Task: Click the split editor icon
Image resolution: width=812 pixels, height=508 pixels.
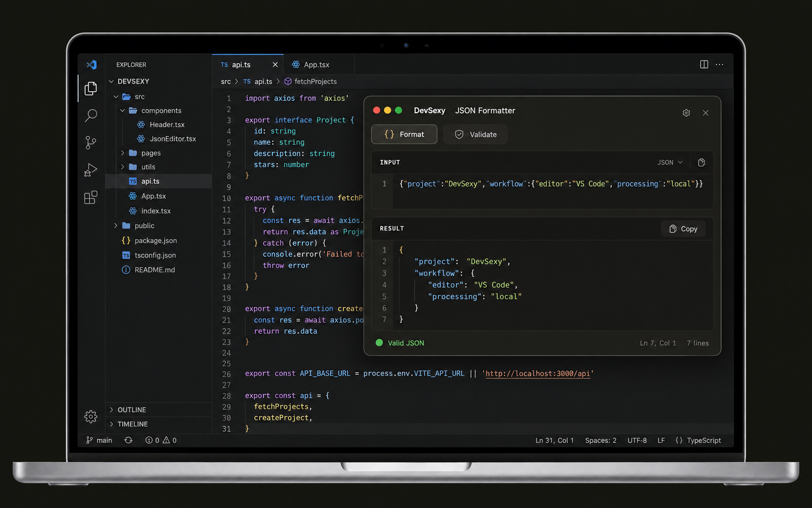Action: 704,65
